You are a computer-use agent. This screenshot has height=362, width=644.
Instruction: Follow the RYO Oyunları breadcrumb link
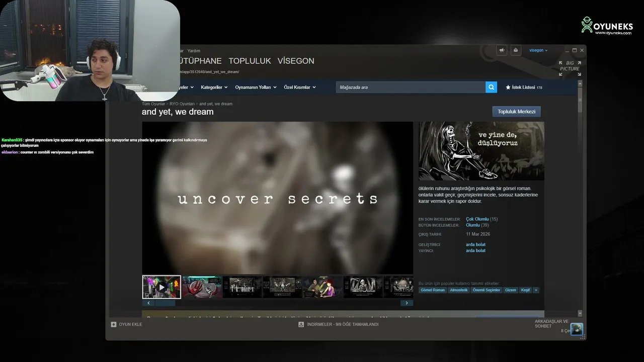tap(182, 104)
